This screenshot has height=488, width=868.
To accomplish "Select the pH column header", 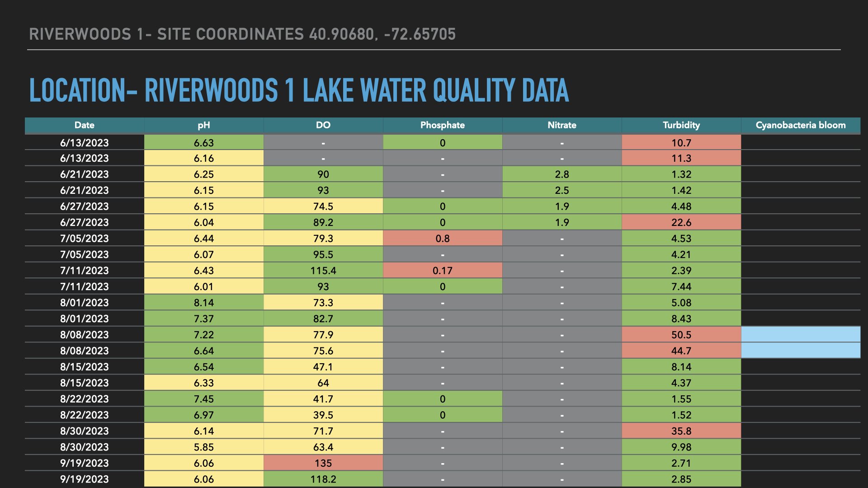I will point(204,125).
